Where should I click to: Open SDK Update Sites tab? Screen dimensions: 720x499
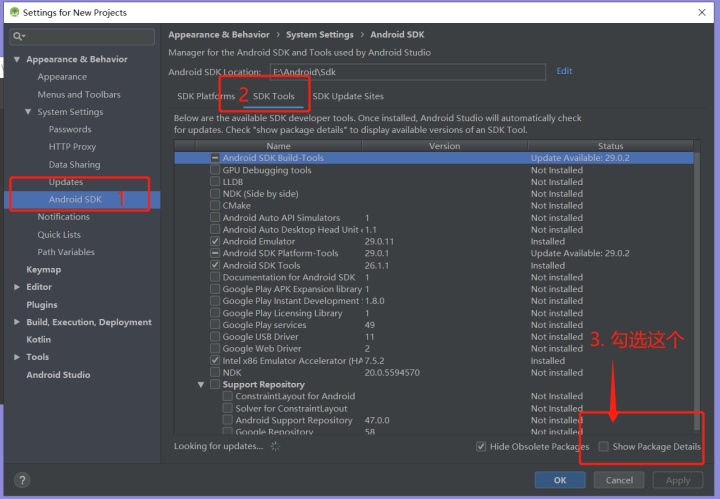(x=348, y=96)
